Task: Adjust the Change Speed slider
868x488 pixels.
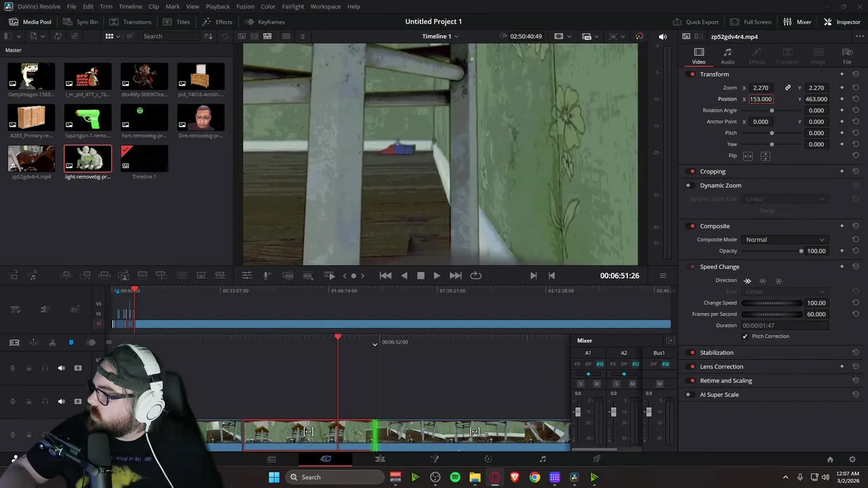Action: coord(772,303)
